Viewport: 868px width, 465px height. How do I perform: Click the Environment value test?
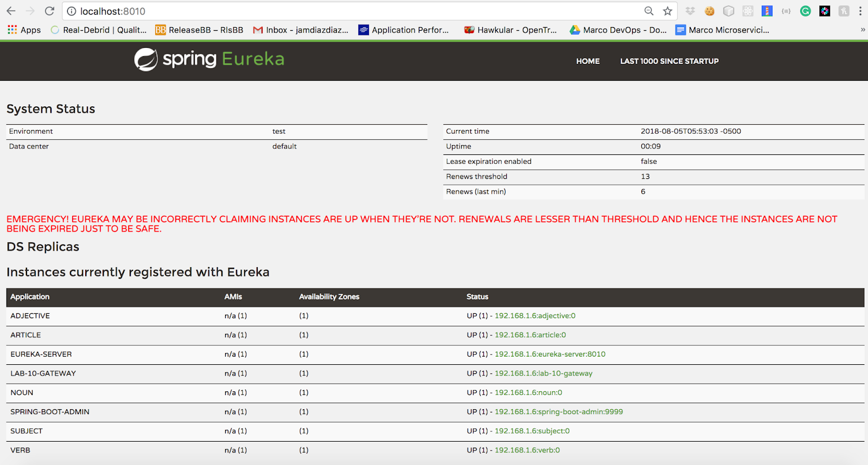279,131
